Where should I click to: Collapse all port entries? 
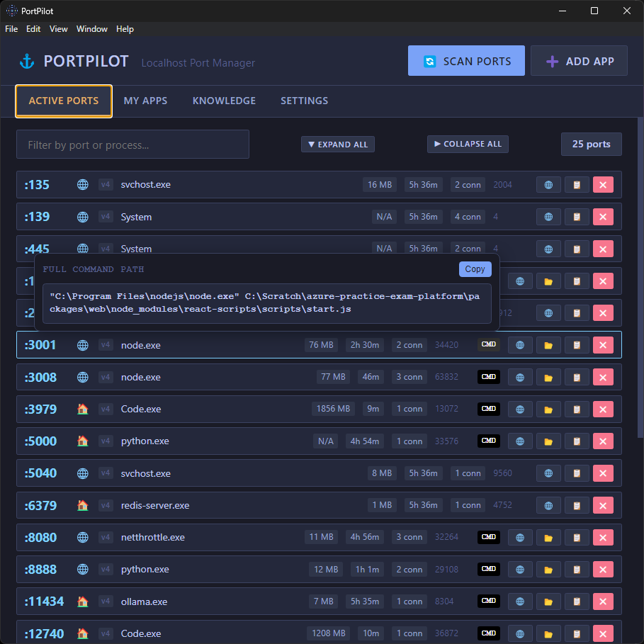click(x=468, y=144)
